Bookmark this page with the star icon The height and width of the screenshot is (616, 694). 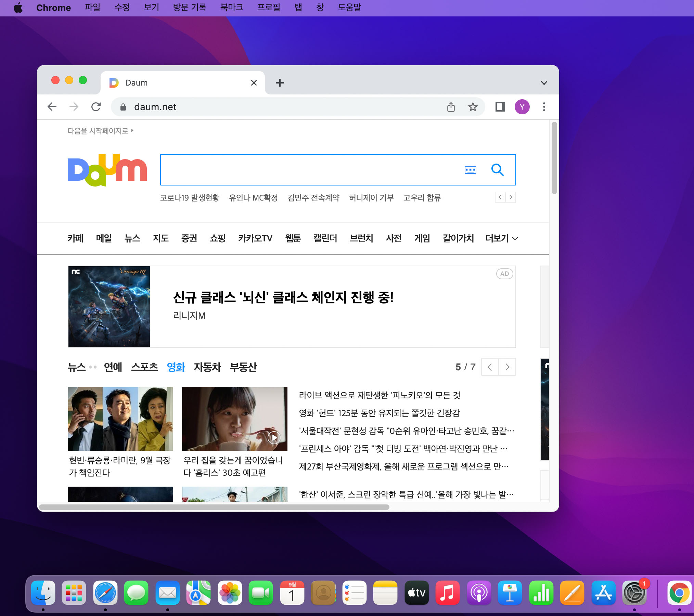pyautogui.click(x=473, y=107)
